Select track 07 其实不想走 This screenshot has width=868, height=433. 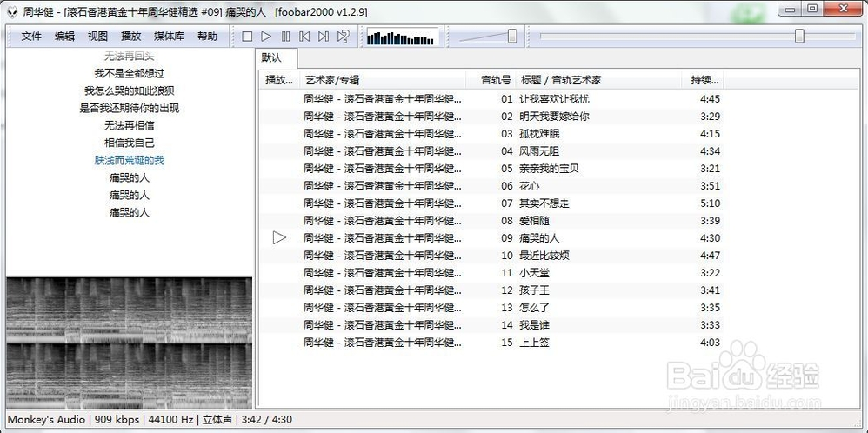[x=491, y=203]
